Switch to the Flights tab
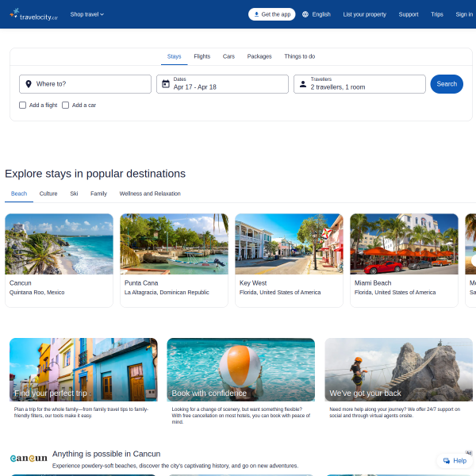Screen dimensions: 476x476 [202, 56]
